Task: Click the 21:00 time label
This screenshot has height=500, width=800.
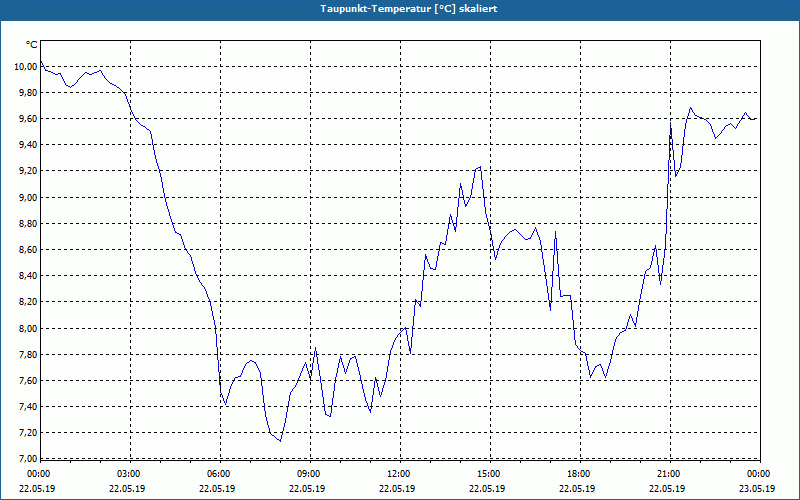Action: point(669,473)
